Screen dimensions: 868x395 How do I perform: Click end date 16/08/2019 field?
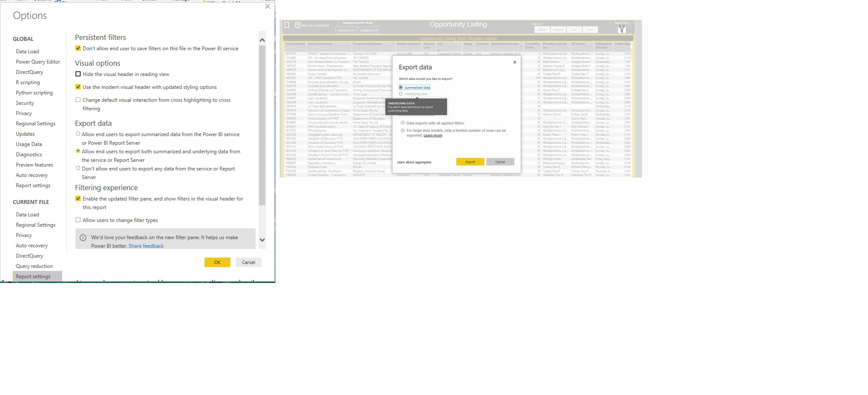369,30
